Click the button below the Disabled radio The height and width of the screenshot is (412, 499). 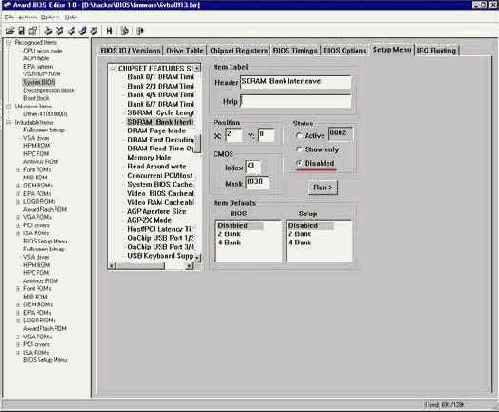[x=322, y=188]
